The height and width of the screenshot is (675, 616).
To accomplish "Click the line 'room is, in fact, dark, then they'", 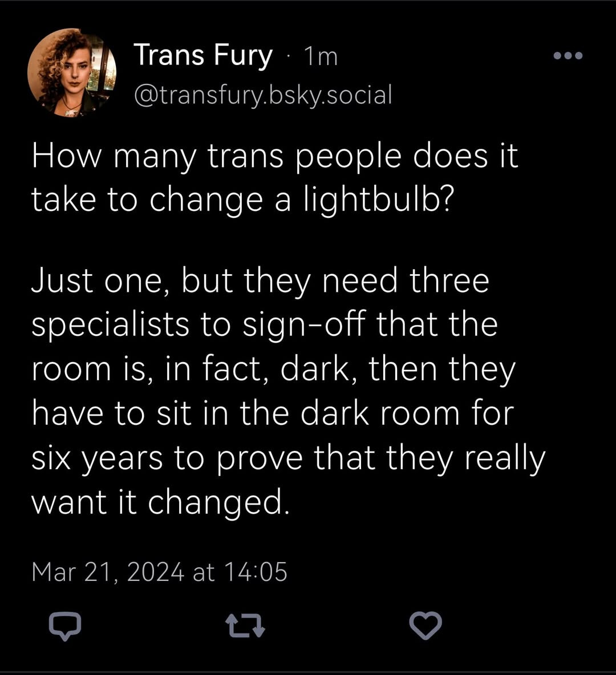I will tap(274, 370).
